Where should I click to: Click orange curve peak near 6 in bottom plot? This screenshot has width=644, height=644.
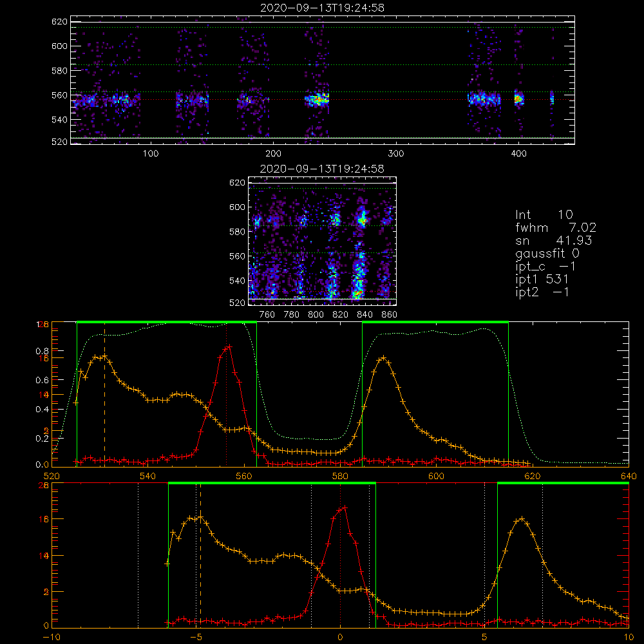point(522,519)
